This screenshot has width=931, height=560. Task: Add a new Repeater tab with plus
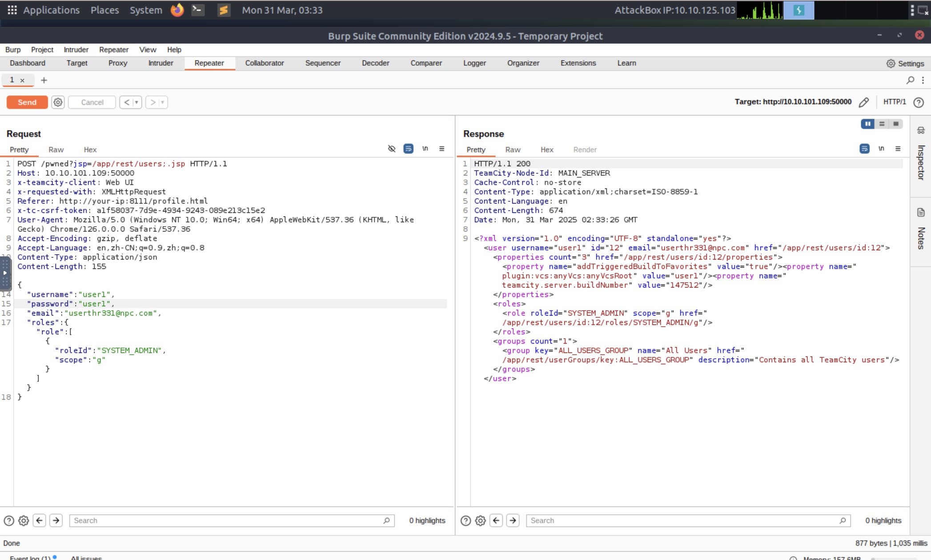pos(44,80)
